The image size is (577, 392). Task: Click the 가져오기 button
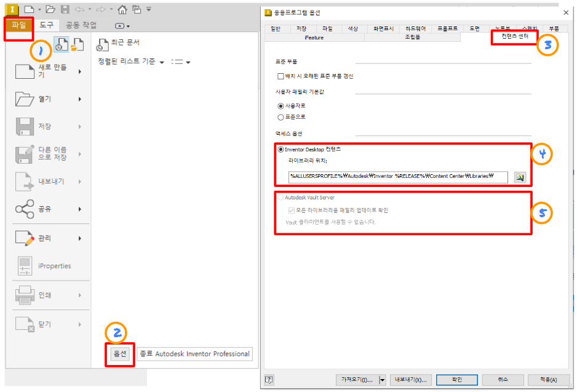[357, 380]
